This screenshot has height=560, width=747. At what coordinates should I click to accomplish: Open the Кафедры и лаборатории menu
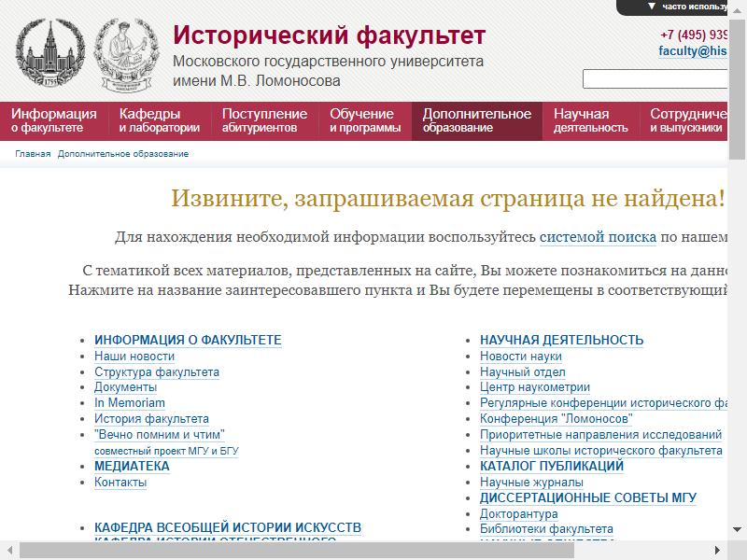click(x=159, y=120)
